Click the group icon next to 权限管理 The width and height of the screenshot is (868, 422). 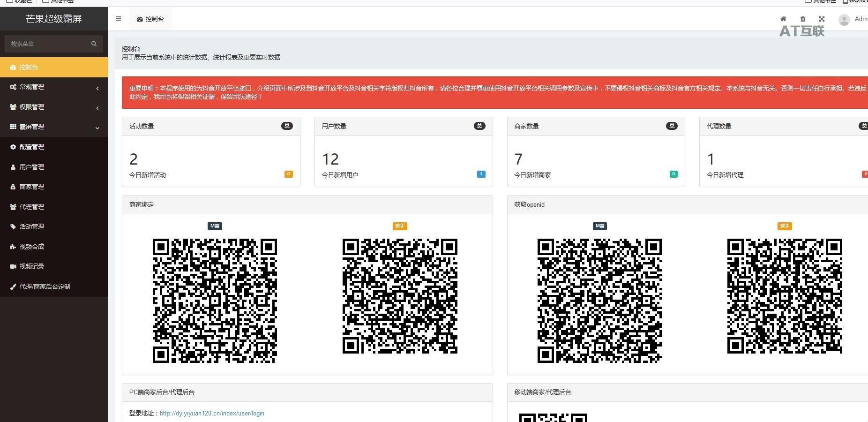coord(13,107)
